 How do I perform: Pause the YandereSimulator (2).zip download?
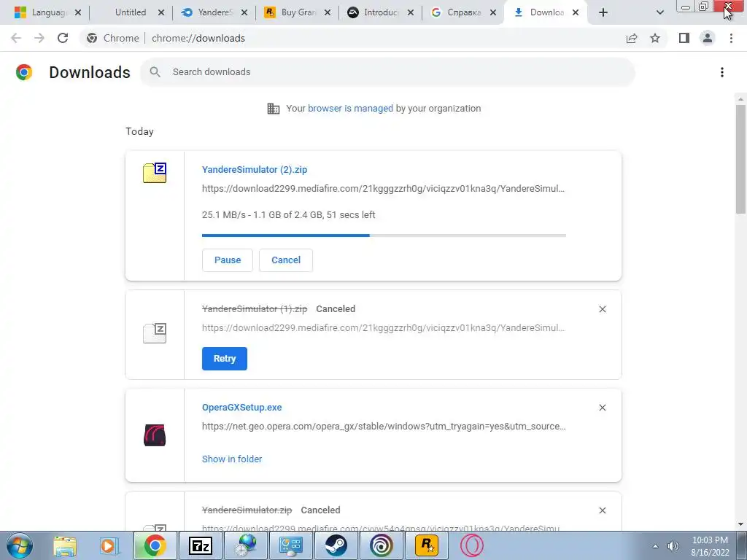click(228, 260)
